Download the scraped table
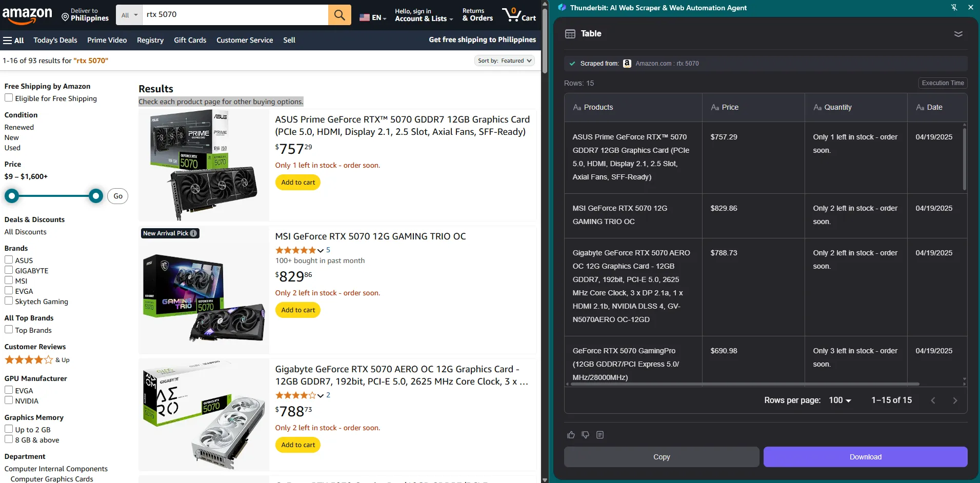 click(x=865, y=456)
